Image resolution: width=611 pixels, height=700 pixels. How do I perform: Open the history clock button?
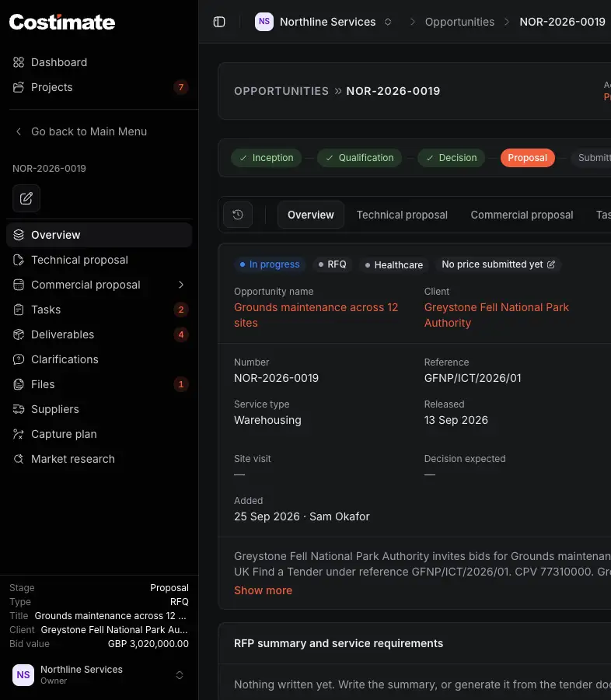pyautogui.click(x=238, y=215)
